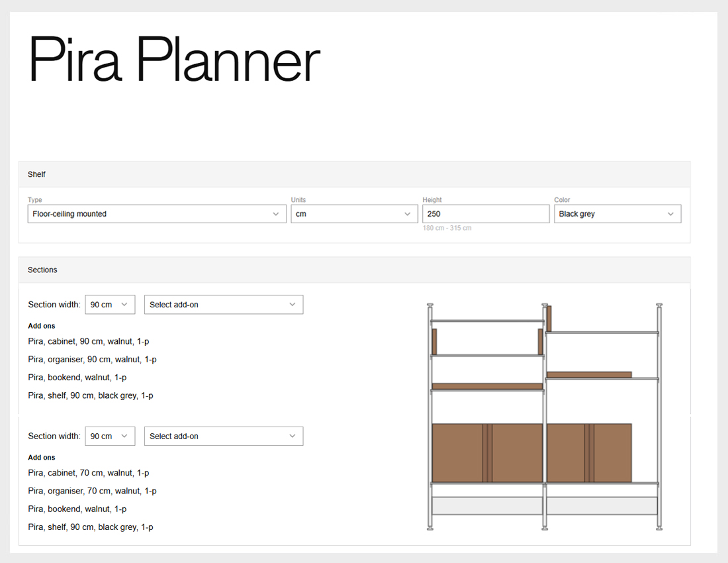The height and width of the screenshot is (563, 728).
Task: Click second section's Pira shelf black grey item
Action: pos(90,527)
